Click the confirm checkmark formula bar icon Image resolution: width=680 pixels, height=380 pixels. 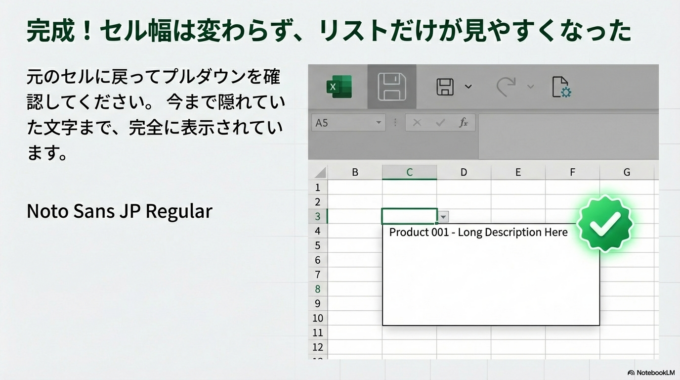click(440, 123)
